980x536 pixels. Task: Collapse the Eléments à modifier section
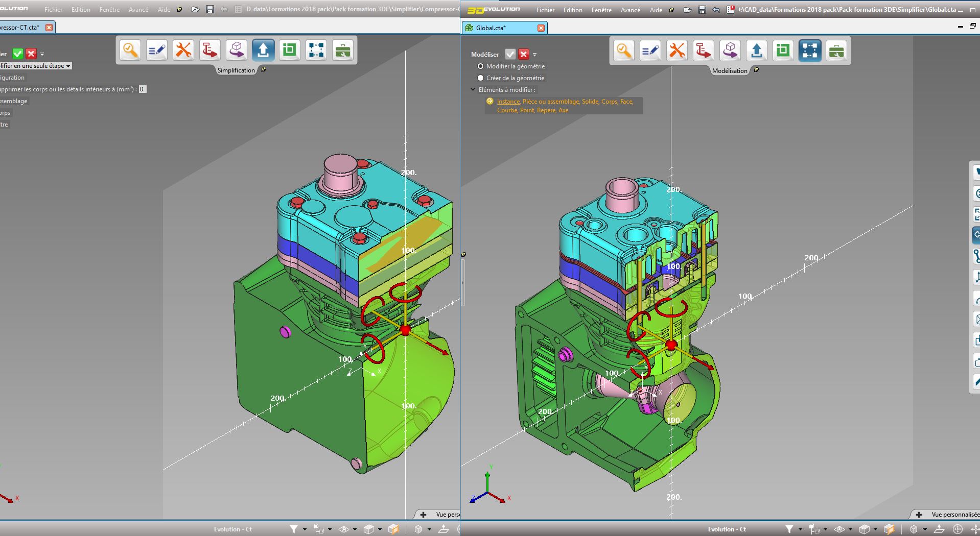tap(473, 89)
